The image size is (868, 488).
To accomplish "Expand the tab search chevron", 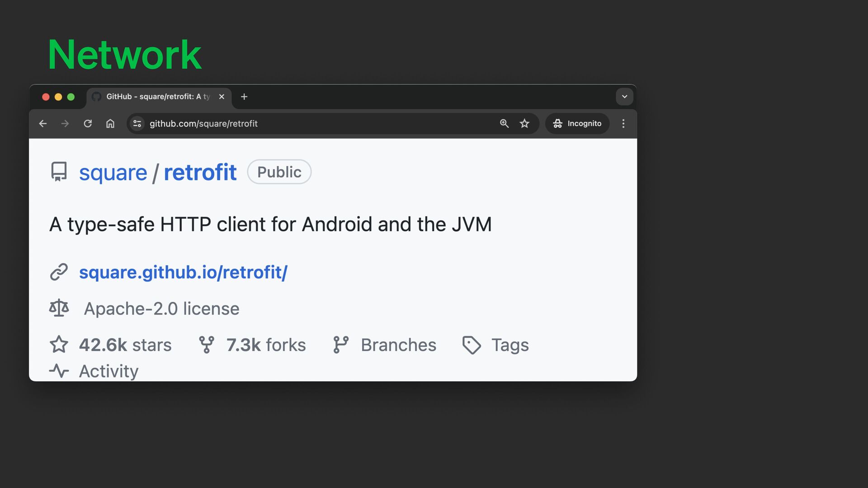I will pos(624,97).
